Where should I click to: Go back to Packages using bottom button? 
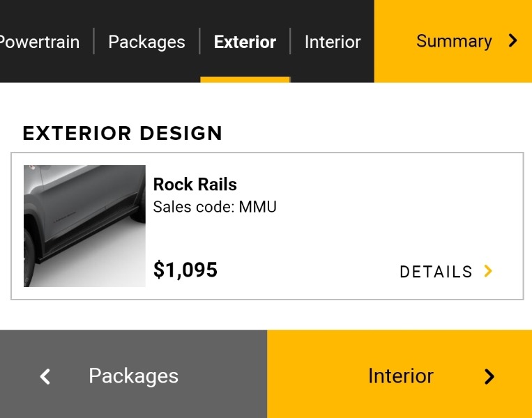coord(133,376)
